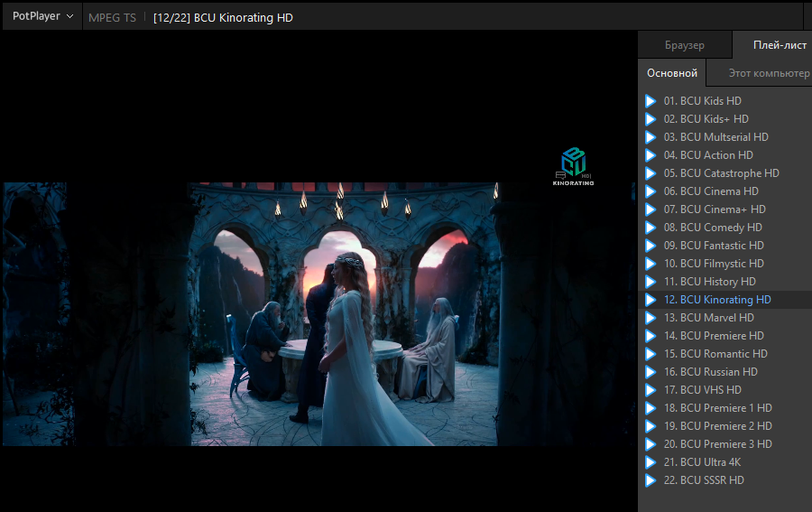This screenshot has height=512, width=812.
Task: Click play icon beside BCU Action HD
Action: click(651, 155)
